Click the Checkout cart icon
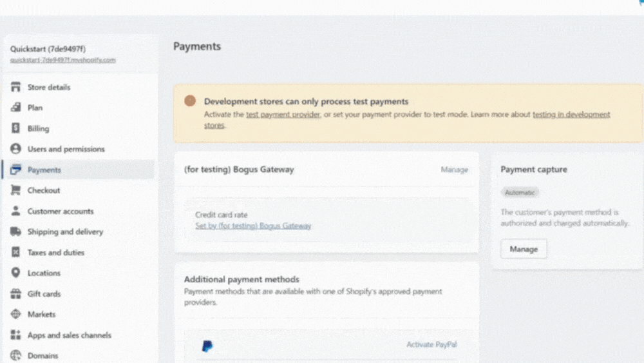Viewport: 644px width, 363px height. [15, 190]
